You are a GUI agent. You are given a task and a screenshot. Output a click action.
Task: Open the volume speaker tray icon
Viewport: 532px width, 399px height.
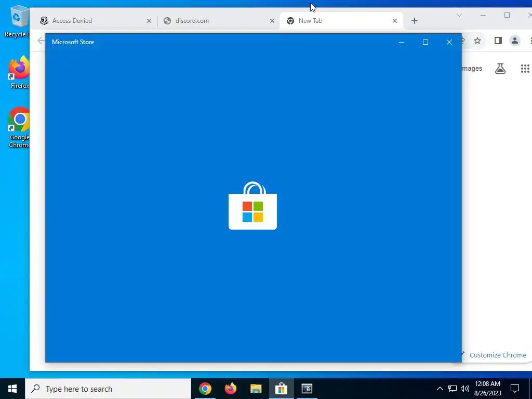coord(465,389)
